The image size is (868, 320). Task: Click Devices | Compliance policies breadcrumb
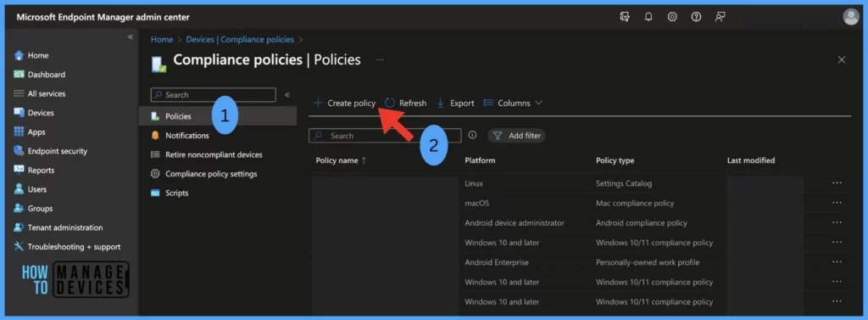pos(240,39)
